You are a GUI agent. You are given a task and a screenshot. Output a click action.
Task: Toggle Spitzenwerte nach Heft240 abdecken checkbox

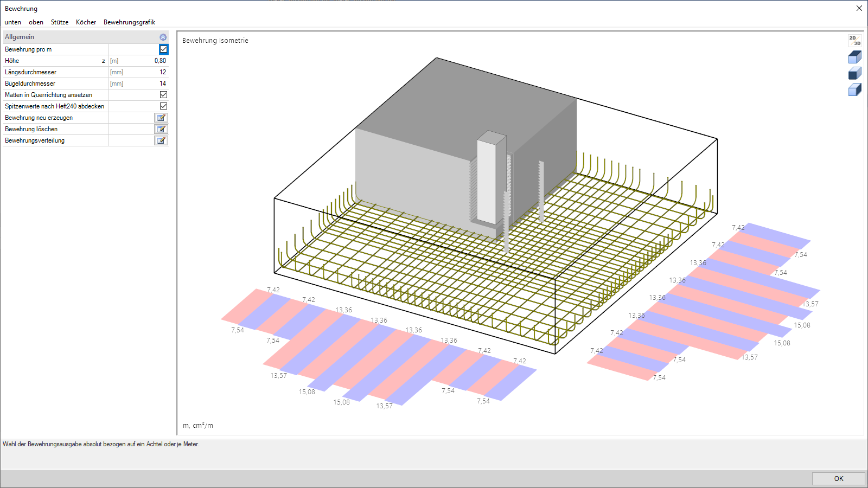pos(163,106)
